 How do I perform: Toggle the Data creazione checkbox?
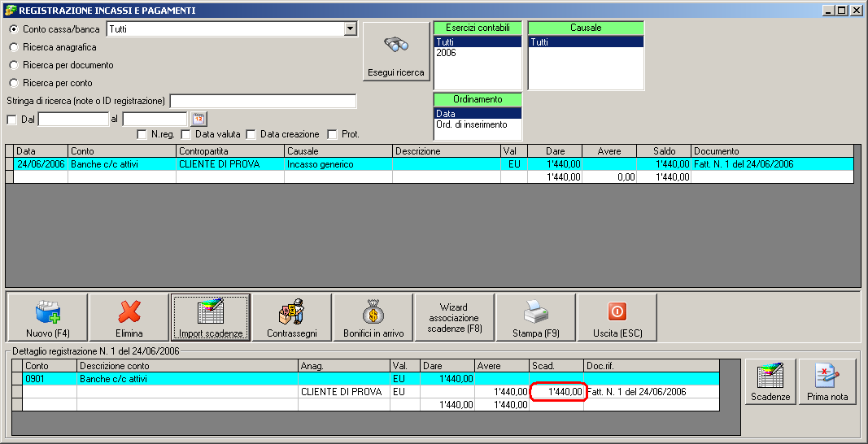251,134
